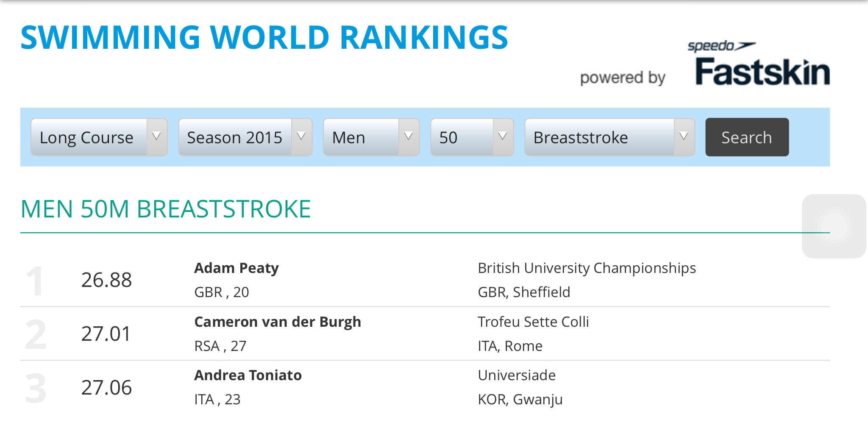The height and width of the screenshot is (431, 868).
Task: Open Adam Peaty's swimmer profile
Action: click(x=236, y=268)
